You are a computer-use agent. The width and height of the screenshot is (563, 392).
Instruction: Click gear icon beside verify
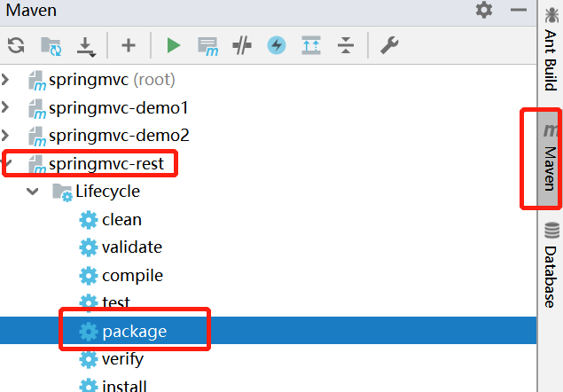click(89, 359)
